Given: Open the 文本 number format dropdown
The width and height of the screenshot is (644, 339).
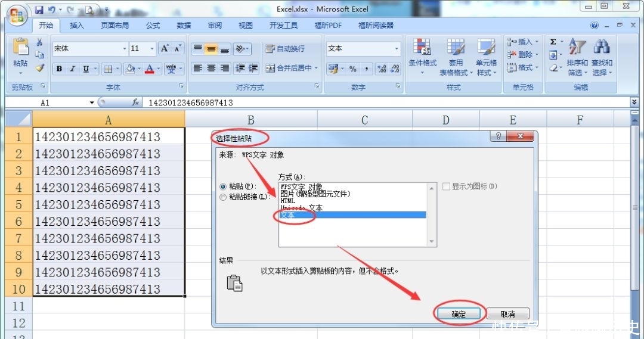Looking at the screenshot, I should (397, 49).
